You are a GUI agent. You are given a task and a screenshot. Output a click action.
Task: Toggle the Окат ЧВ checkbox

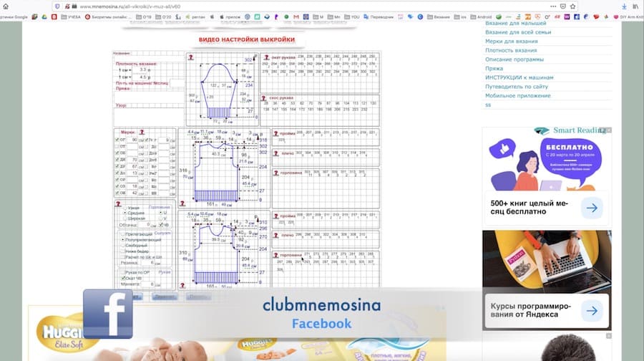point(122,278)
